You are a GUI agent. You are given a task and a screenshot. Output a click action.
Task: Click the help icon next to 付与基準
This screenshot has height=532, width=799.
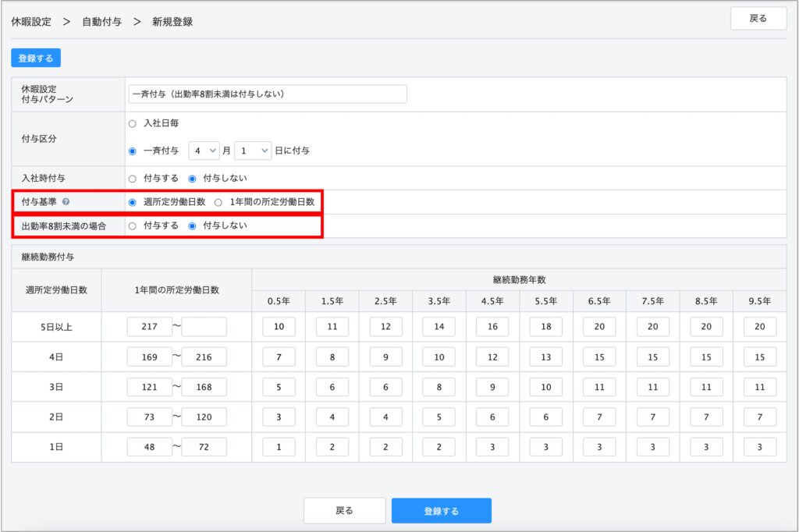pyautogui.click(x=66, y=202)
